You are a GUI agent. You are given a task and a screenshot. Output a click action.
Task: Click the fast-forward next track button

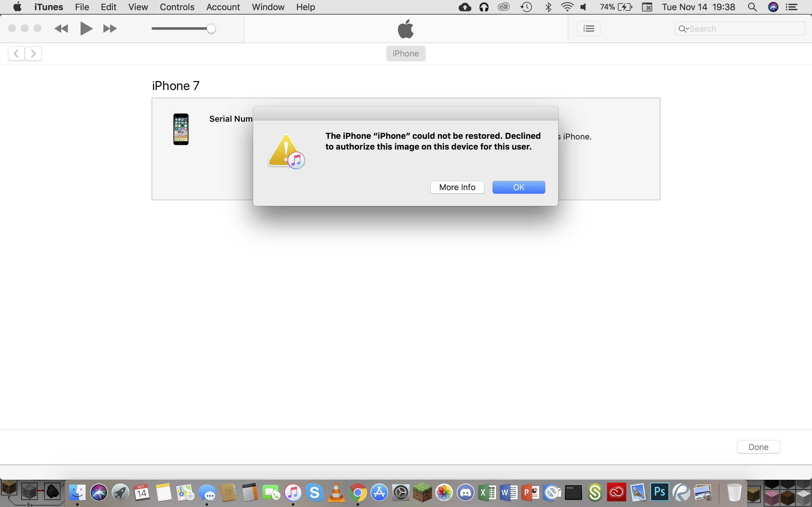pos(110,29)
